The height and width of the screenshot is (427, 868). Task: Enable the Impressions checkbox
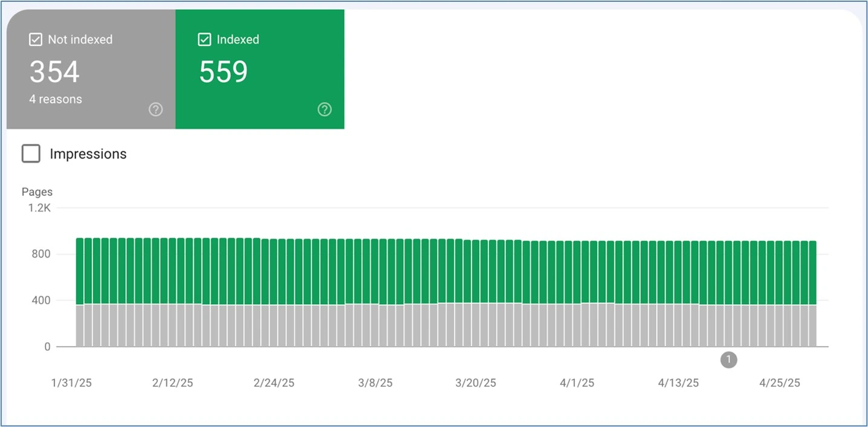31,154
